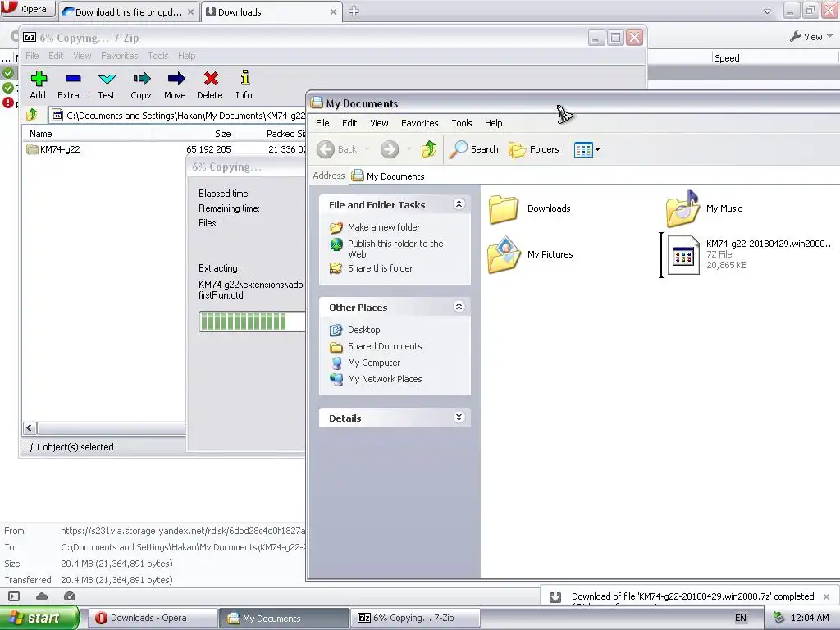The image size is (840, 630).
Task: Toggle the Folders pane in My Documents
Action: (x=534, y=149)
